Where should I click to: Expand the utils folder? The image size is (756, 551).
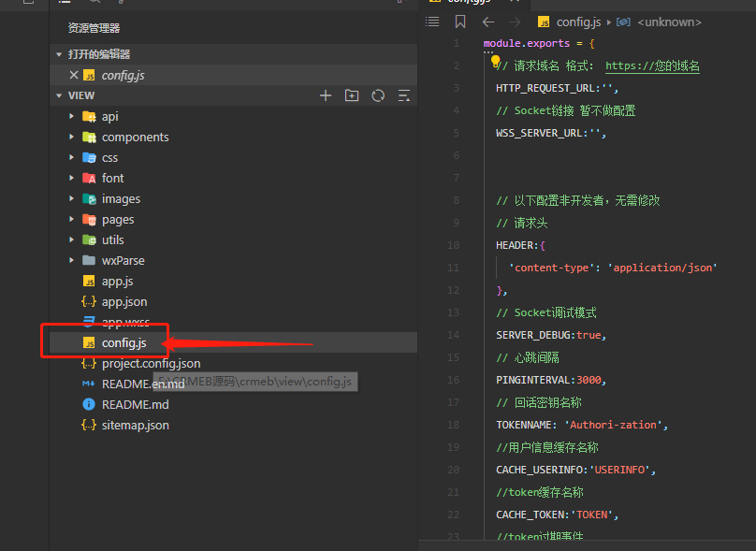[71, 239]
